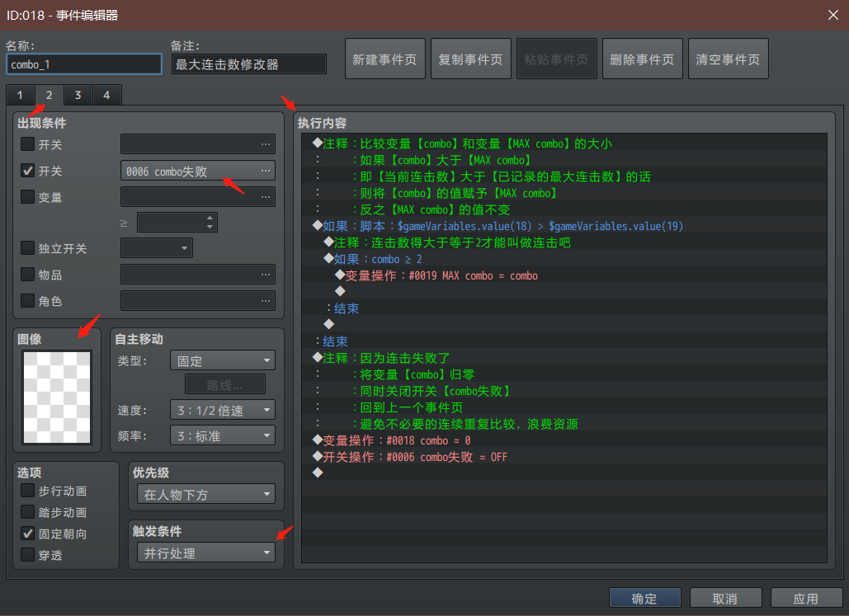849x616 pixels.
Task: Open the 优先级 dropdown showing 在人物下方
Action: (x=206, y=494)
